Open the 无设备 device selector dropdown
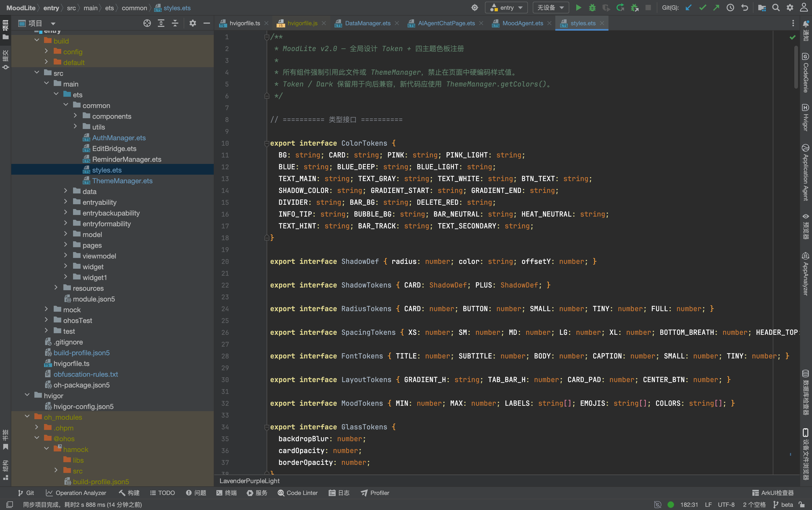This screenshot has width=812, height=510. coord(550,8)
